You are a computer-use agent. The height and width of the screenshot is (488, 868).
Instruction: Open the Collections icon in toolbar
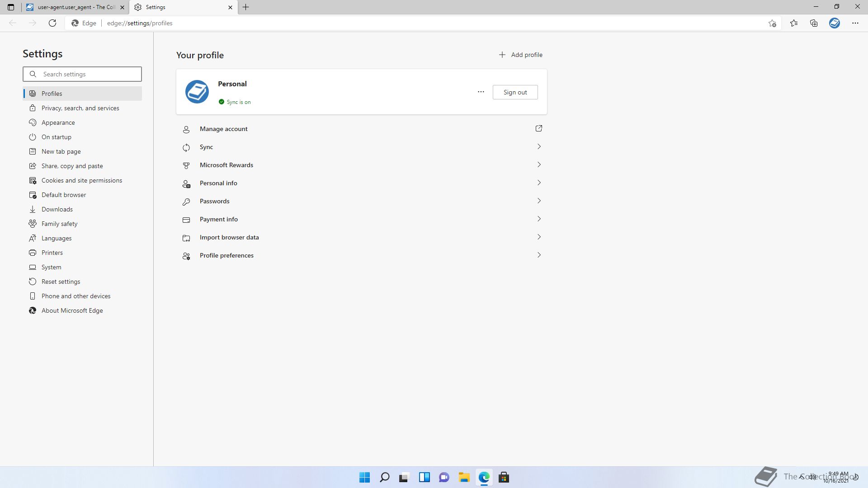pyautogui.click(x=814, y=23)
